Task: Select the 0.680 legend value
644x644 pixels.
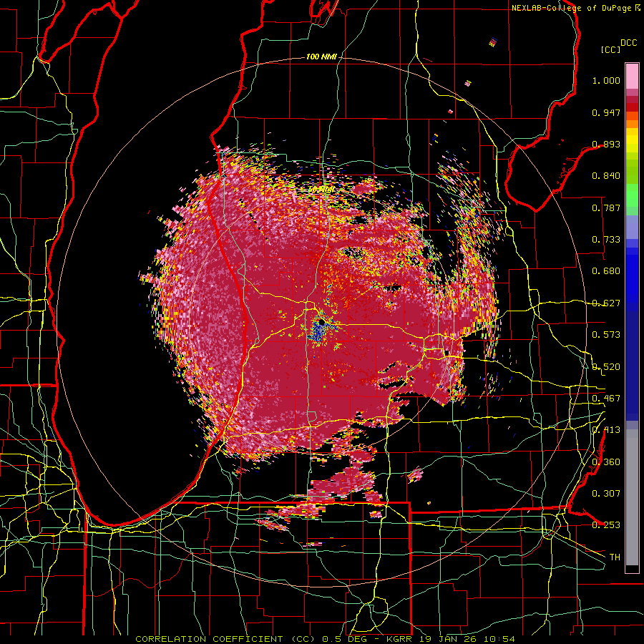Action: (x=606, y=271)
